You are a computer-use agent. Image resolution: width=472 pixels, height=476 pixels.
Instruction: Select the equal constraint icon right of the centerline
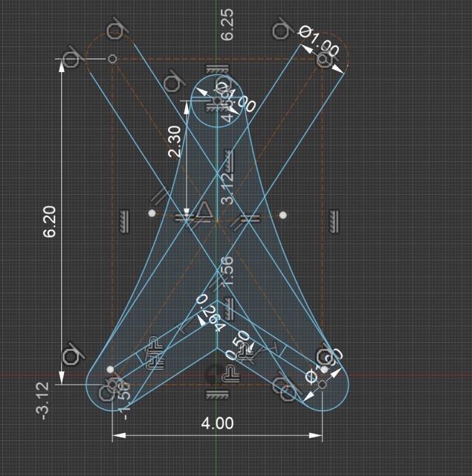click(250, 218)
